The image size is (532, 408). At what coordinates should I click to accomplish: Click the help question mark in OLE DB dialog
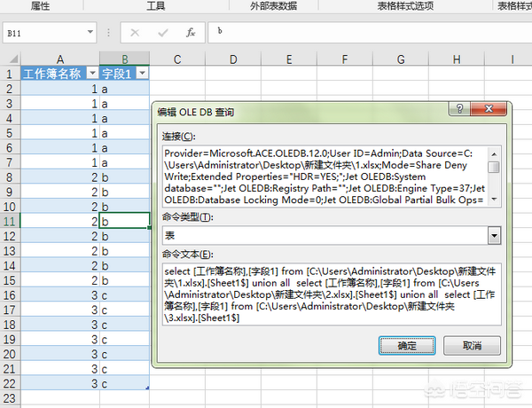459,108
